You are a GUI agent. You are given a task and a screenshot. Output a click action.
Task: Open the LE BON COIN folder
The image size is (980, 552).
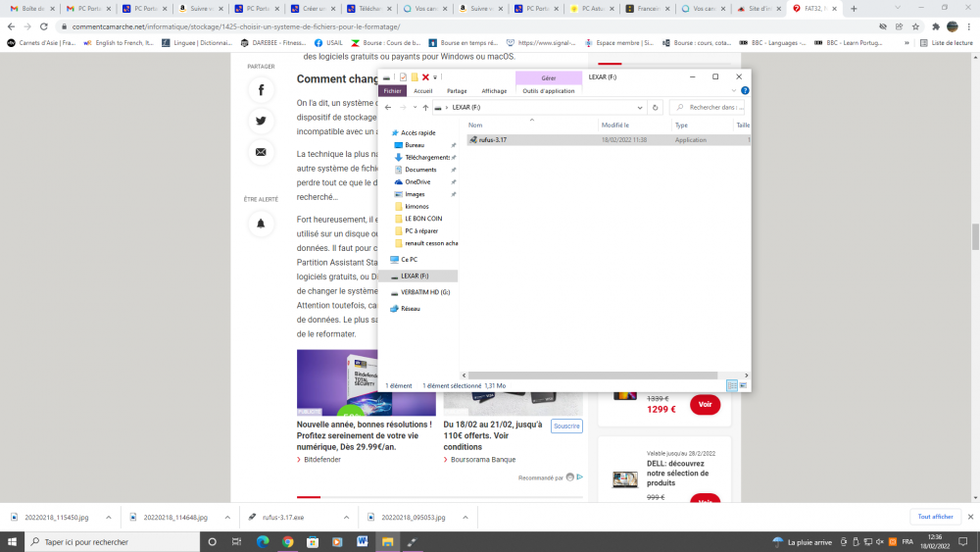(423, 219)
